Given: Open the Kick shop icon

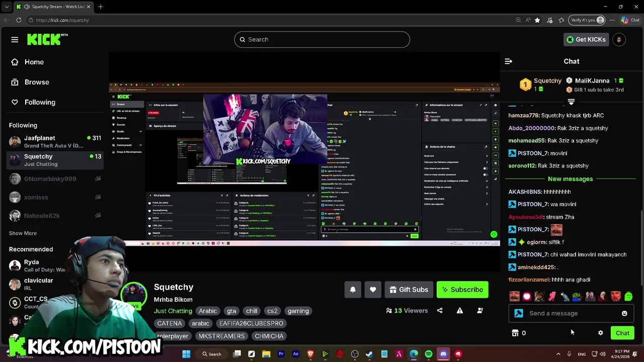Looking at the screenshot, I should (x=515, y=333).
